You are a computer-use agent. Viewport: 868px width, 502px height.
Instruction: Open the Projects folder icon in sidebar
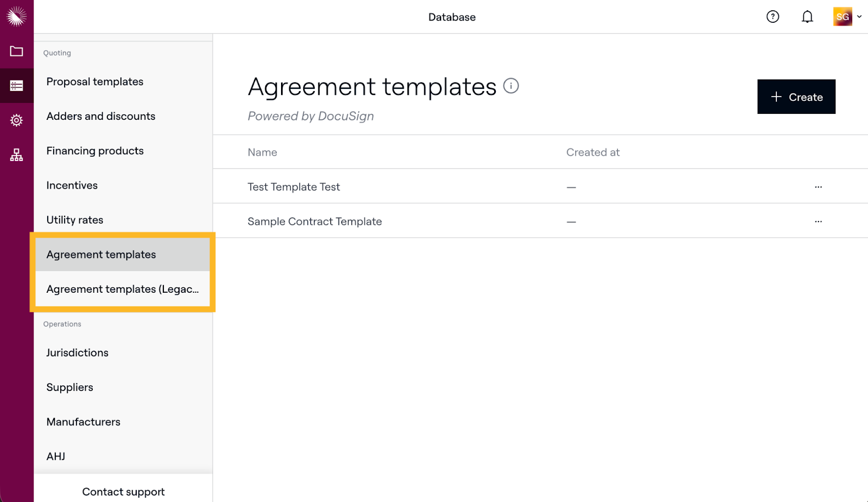[x=16, y=52]
